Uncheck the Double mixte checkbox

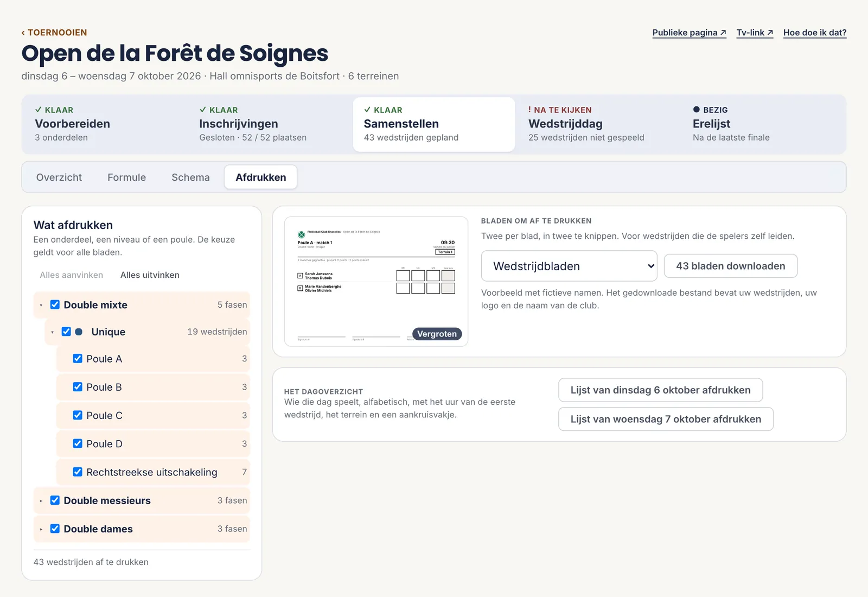click(55, 304)
